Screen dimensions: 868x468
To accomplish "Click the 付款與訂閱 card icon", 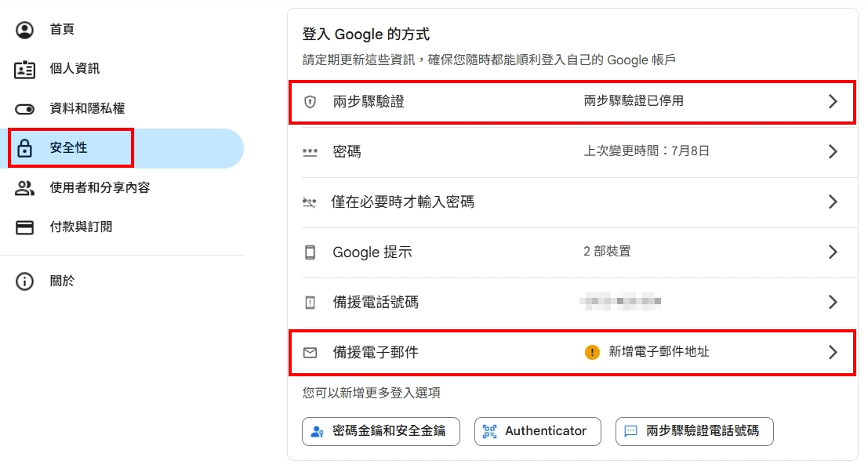I will tap(25, 227).
